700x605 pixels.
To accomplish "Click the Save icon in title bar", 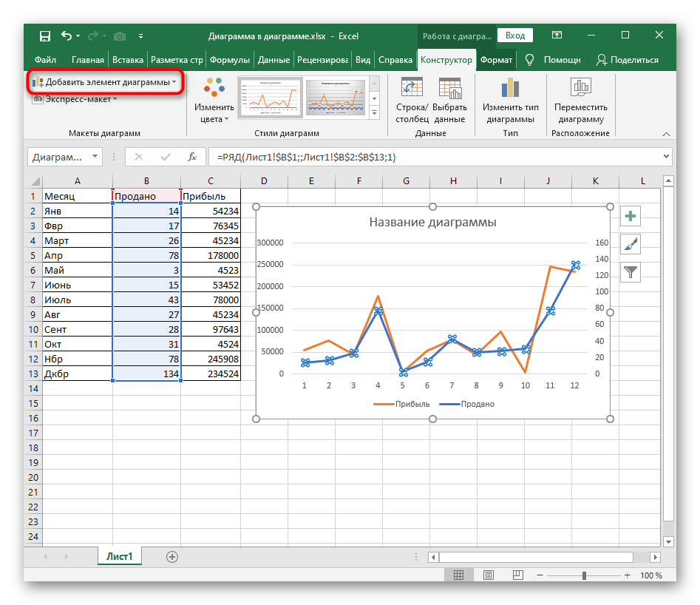I will (x=44, y=36).
